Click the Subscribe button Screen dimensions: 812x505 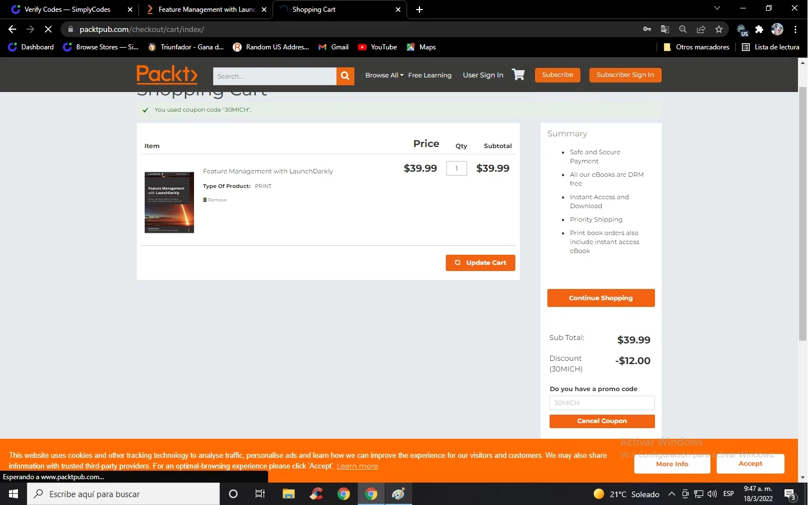point(557,75)
